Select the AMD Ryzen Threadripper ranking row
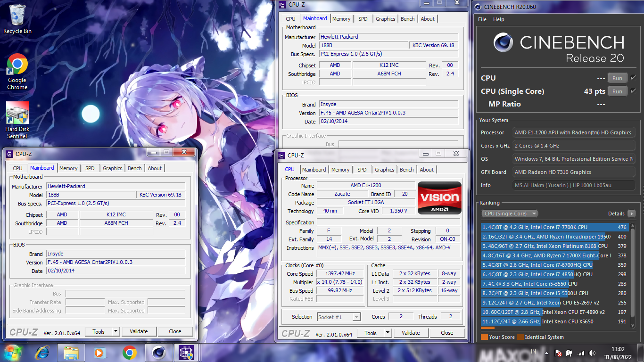This screenshot has height=362, width=644. 554,237
